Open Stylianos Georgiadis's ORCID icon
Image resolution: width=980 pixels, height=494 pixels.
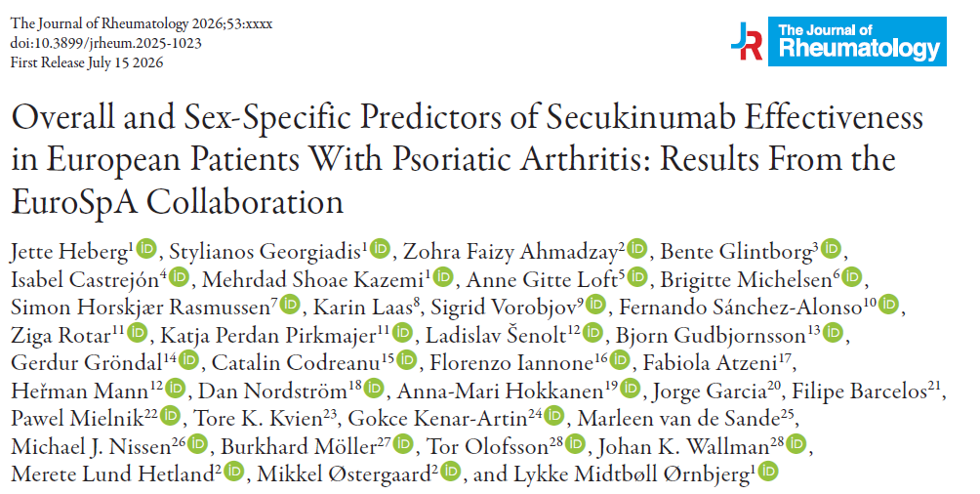pyautogui.click(x=380, y=249)
